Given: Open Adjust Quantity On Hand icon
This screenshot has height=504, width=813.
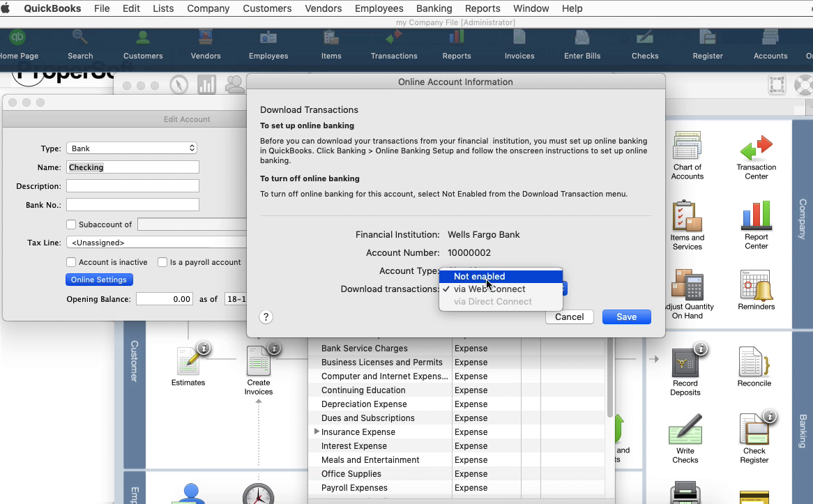Looking at the screenshot, I should (687, 294).
